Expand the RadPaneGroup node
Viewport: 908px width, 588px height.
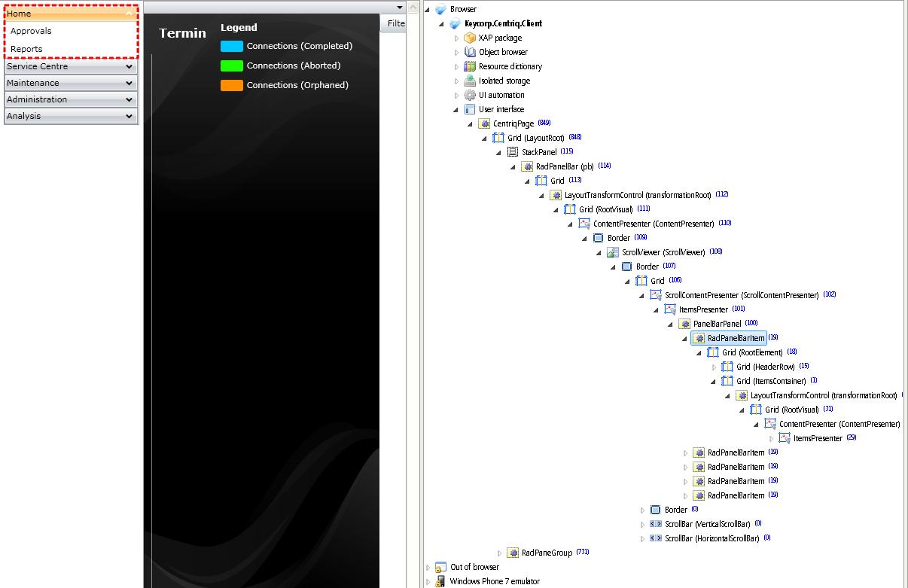(x=499, y=553)
